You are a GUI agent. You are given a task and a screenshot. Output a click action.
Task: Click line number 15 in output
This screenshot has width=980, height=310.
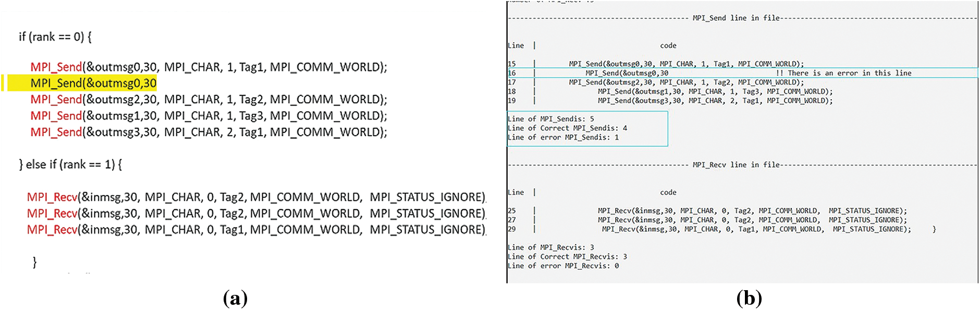pyautogui.click(x=511, y=64)
